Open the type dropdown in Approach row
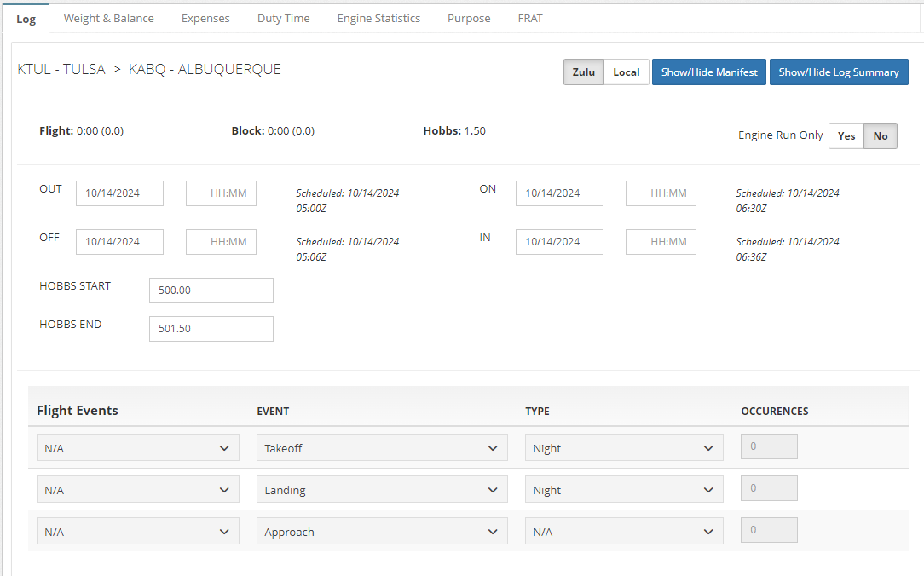Screen dimensions: 924x576 (624, 531)
